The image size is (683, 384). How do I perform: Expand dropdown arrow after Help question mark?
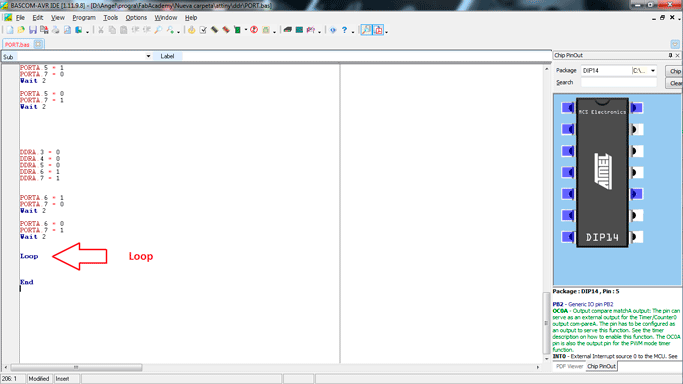(353, 31)
